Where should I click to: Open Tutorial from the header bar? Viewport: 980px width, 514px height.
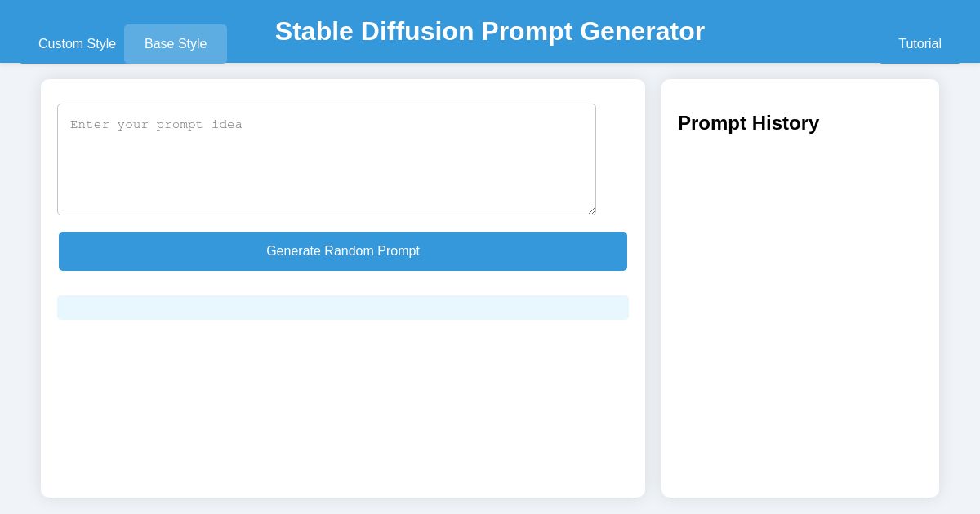tap(920, 44)
